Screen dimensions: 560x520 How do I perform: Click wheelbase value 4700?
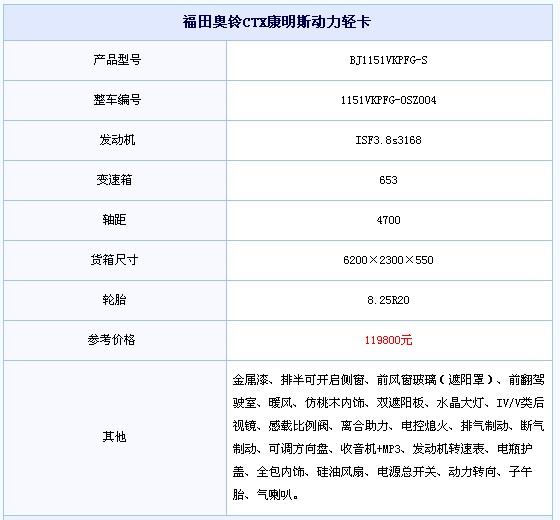tap(388, 220)
